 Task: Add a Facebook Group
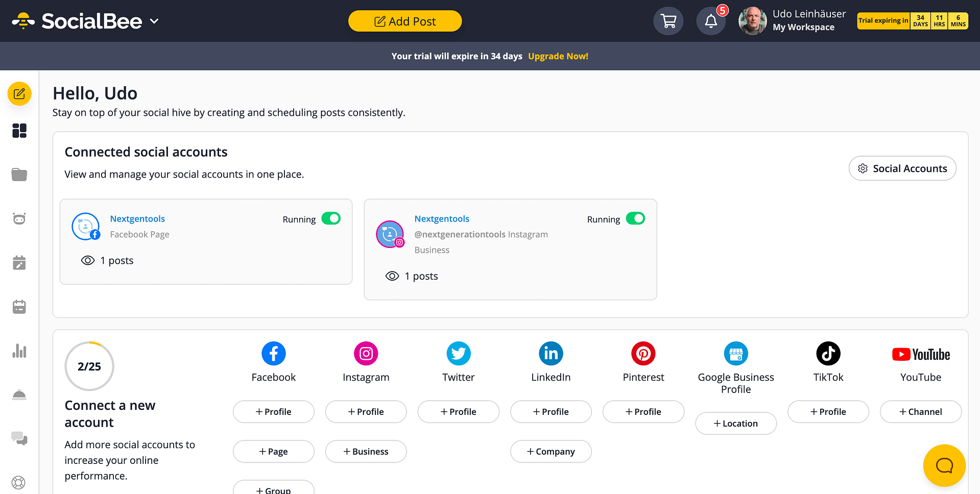coord(274,488)
